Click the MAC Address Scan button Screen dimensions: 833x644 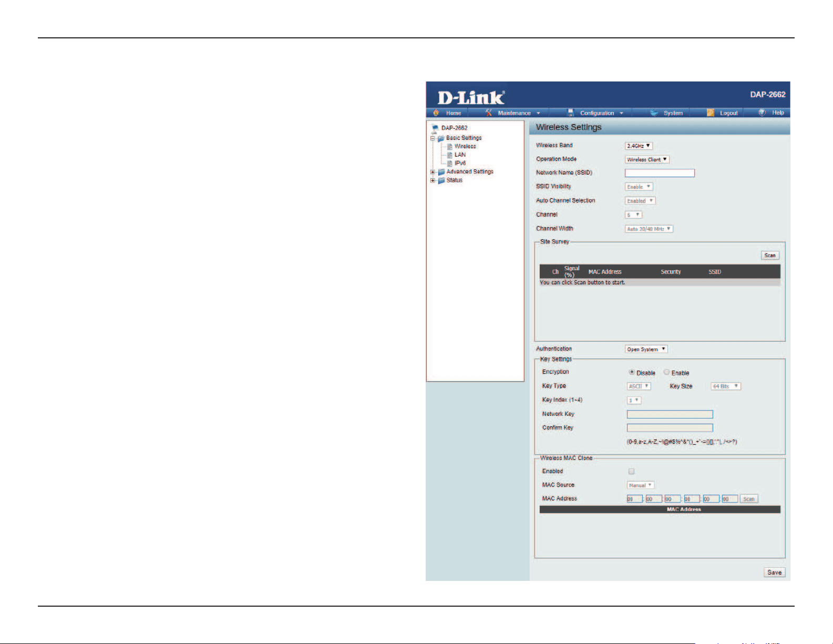[749, 499]
